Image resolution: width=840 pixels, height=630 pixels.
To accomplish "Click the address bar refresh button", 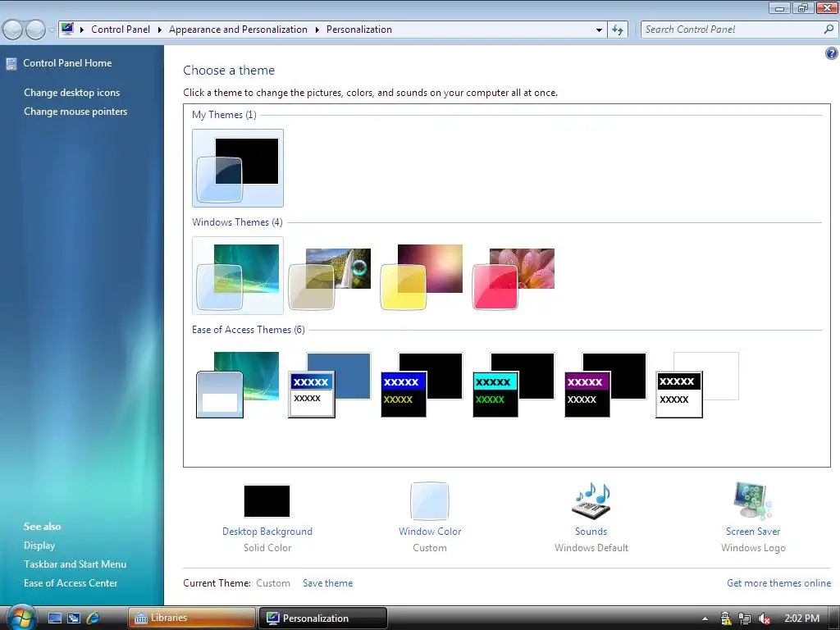I will [618, 30].
